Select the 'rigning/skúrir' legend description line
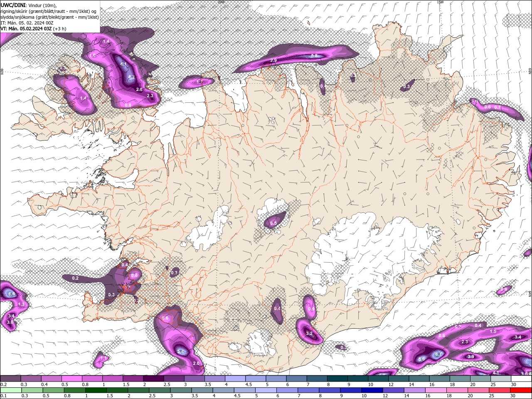The image size is (532, 399). tap(49, 11)
